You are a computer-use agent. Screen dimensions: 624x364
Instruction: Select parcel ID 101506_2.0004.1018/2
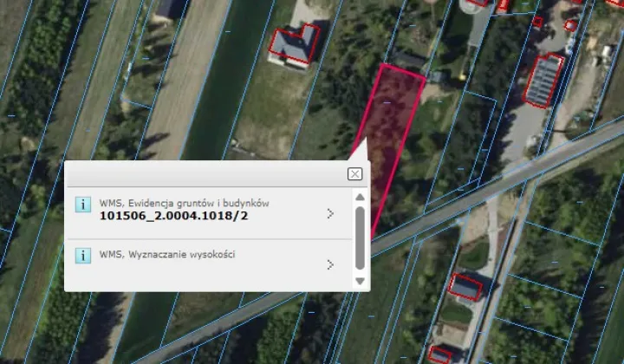pos(173,216)
